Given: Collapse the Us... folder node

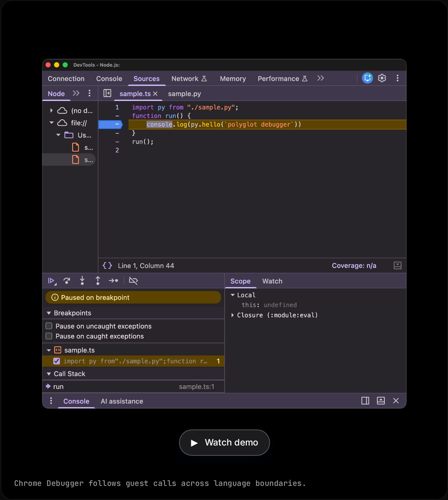Looking at the screenshot, I should pos(58,135).
